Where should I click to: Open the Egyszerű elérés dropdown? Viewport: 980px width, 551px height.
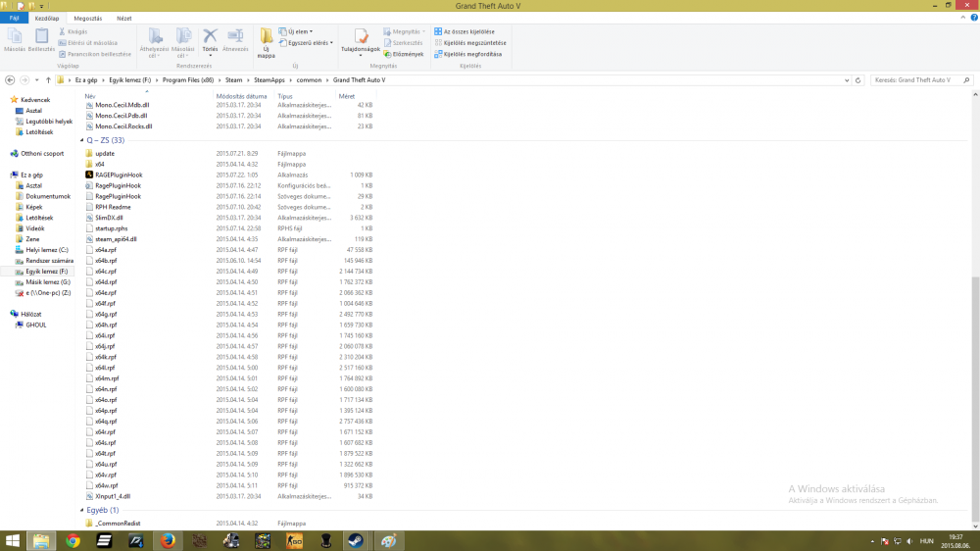tap(306, 42)
